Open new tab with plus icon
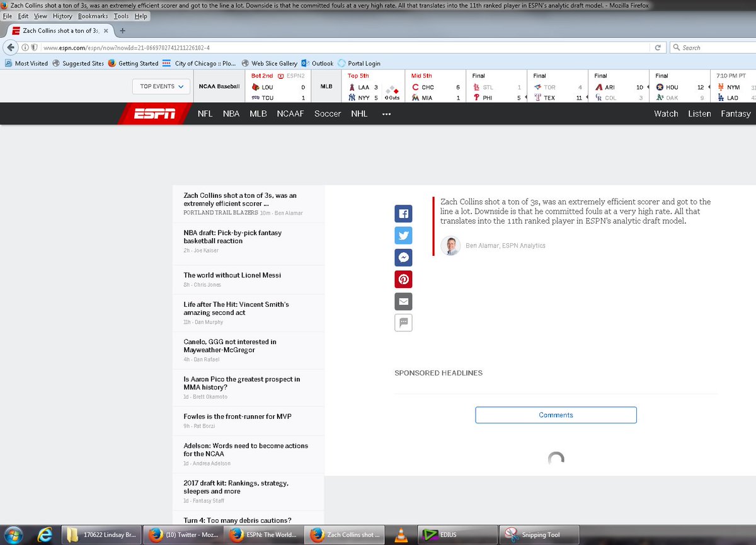This screenshot has height=545, width=756. pos(122,30)
